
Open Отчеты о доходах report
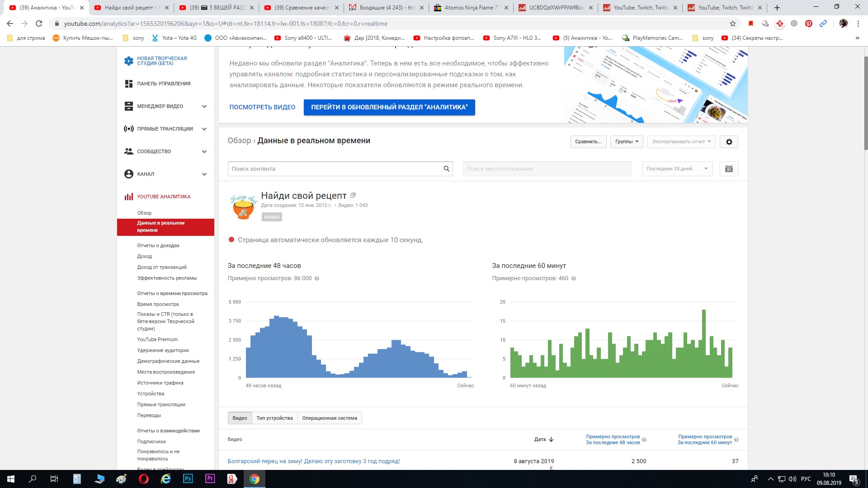click(158, 245)
